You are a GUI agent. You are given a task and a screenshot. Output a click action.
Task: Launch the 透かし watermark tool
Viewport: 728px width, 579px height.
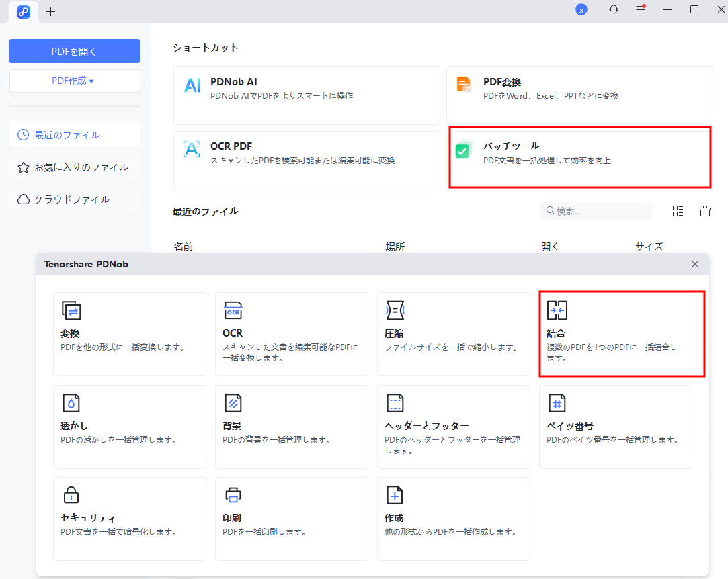129,427
